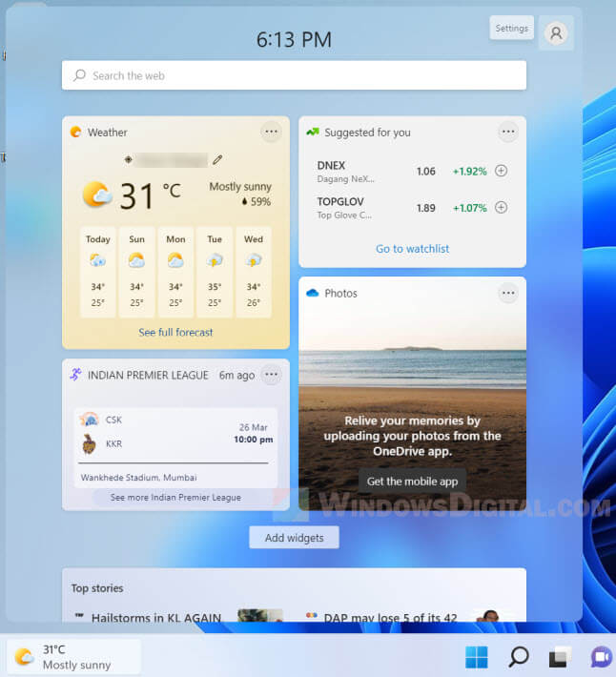Click the location target icon in Weather
Screen dimensions: 616x677
pos(128,160)
